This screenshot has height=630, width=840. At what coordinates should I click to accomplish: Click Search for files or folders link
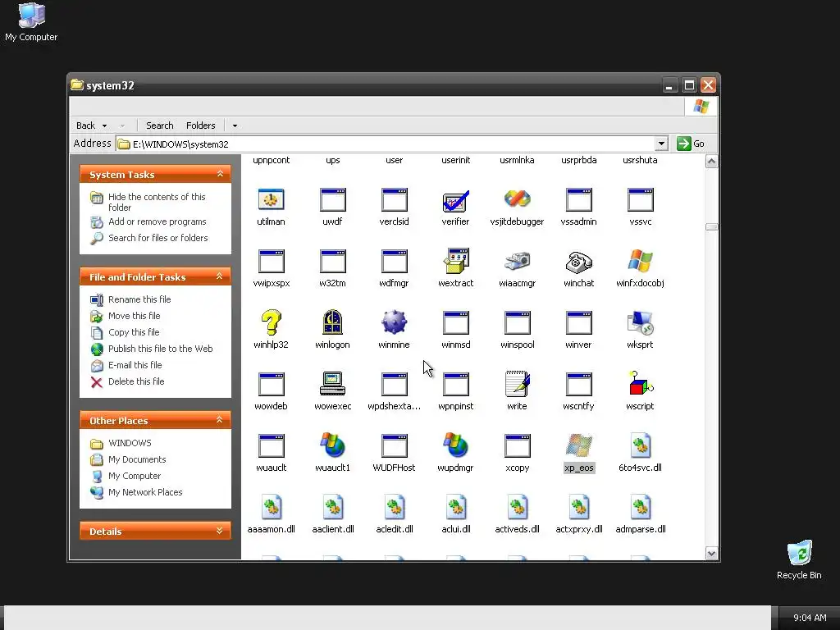[x=158, y=238]
